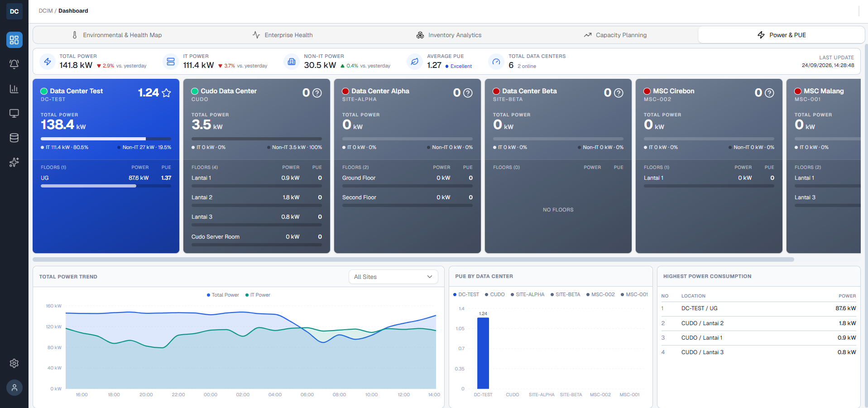Switch to Inventory Analytics tab

tap(449, 35)
